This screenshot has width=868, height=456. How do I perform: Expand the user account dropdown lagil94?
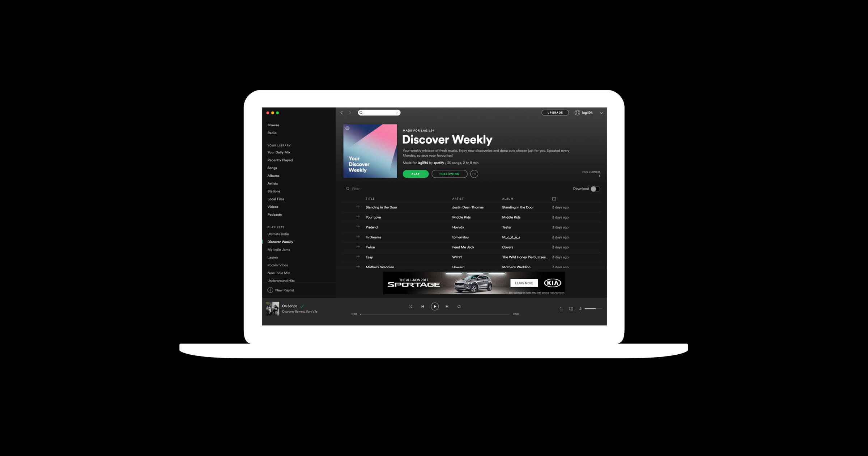601,113
